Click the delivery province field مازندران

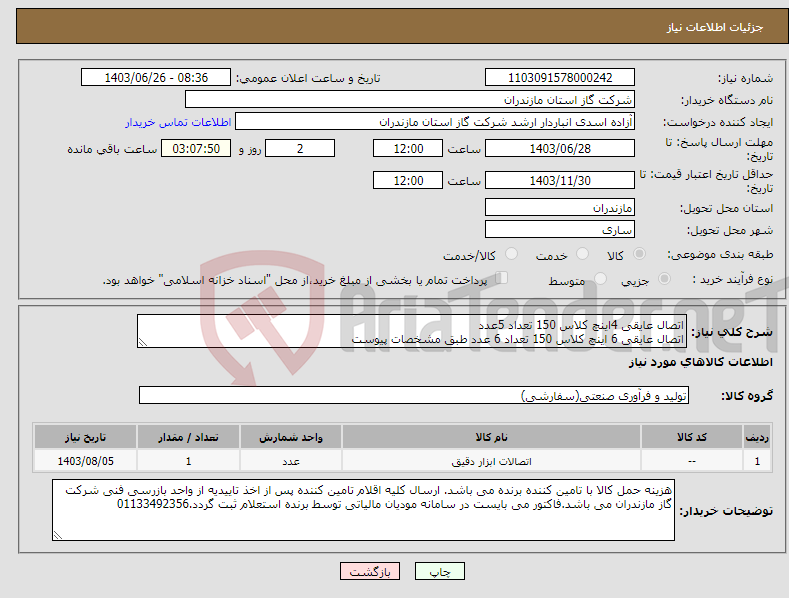tap(560, 207)
